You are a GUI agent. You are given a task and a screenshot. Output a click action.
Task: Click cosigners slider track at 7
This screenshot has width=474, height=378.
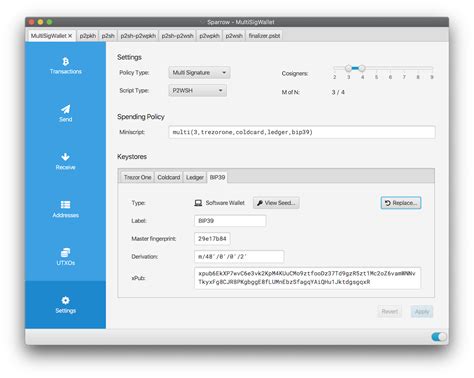(404, 68)
